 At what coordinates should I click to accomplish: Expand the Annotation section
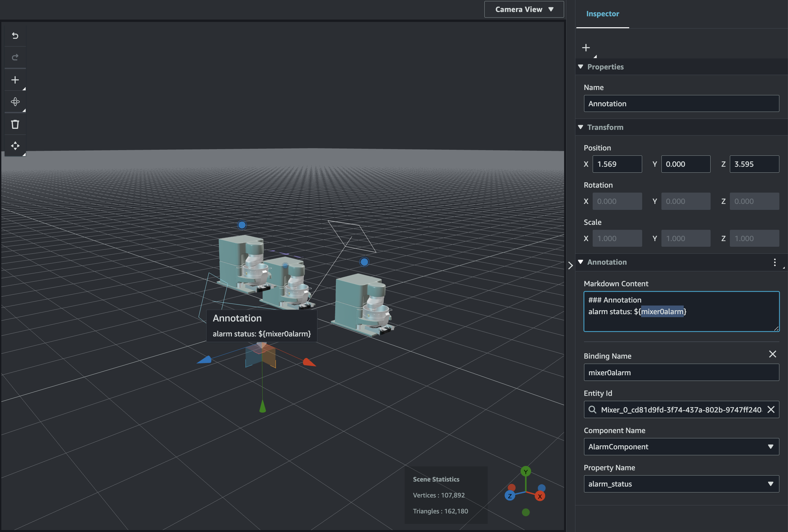[x=581, y=262]
